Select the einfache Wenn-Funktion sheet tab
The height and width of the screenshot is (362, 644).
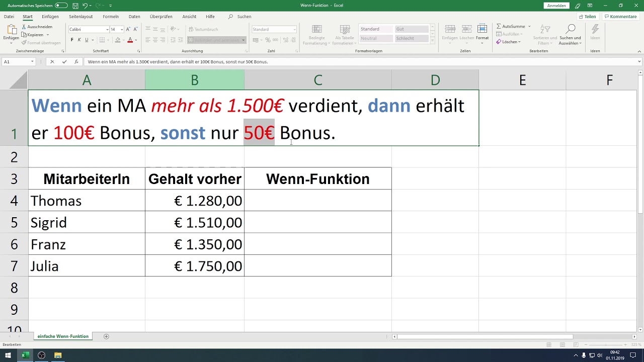63,336
